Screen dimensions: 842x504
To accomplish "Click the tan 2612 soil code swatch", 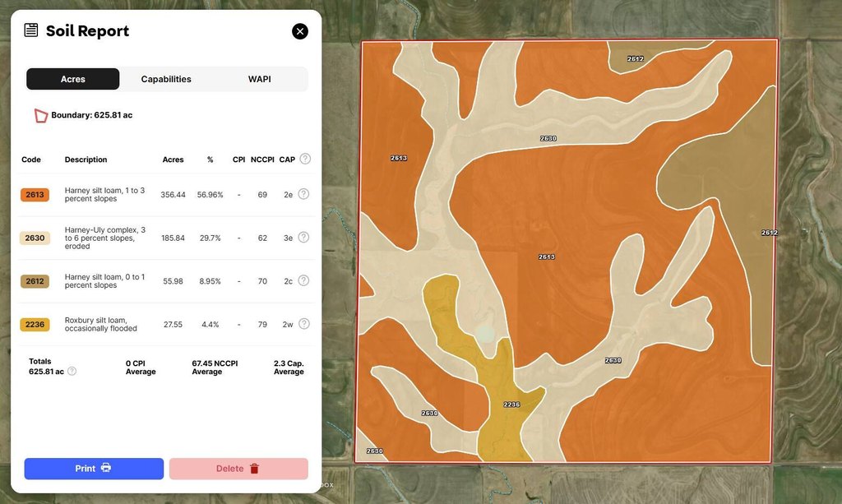I will coord(35,281).
